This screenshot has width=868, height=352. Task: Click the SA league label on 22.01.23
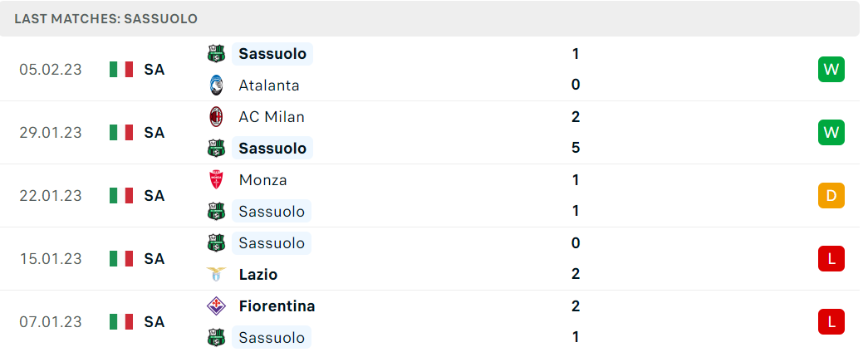tap(154, 195)
